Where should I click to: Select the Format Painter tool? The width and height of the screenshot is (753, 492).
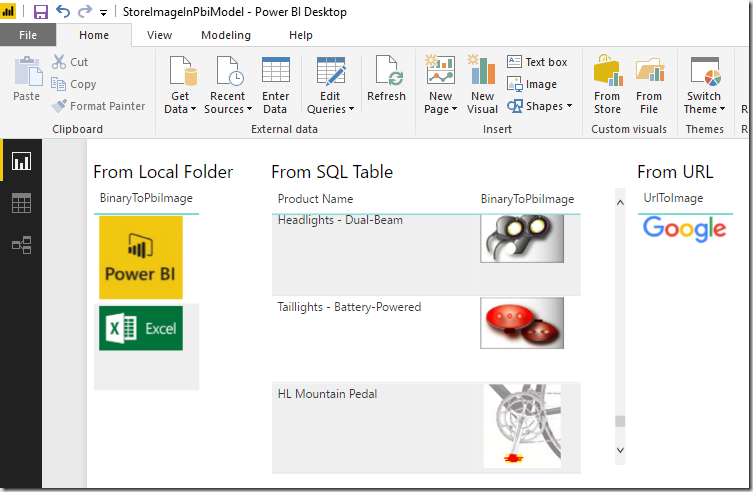coord(98,106)
